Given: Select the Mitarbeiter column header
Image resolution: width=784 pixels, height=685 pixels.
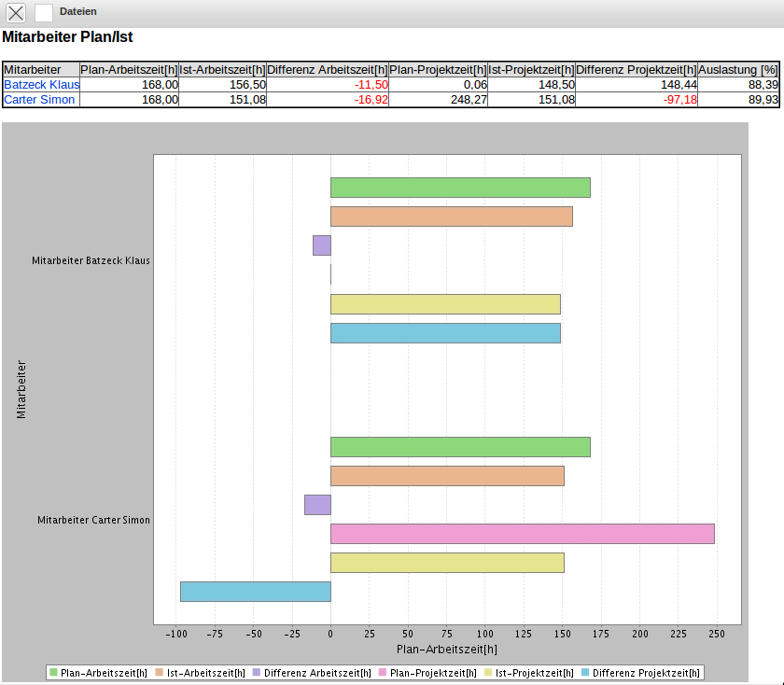Looking at the screenshot, I should 33,70.
